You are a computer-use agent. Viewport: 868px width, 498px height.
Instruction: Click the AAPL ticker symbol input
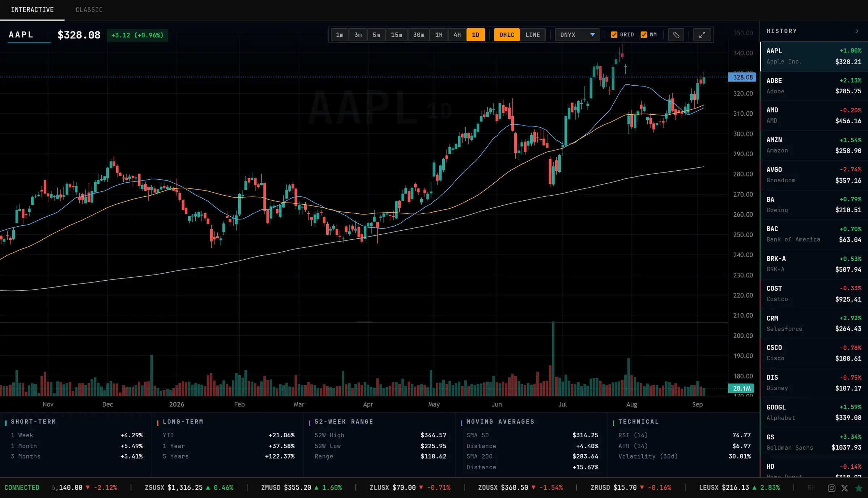[x=29, y=35]
